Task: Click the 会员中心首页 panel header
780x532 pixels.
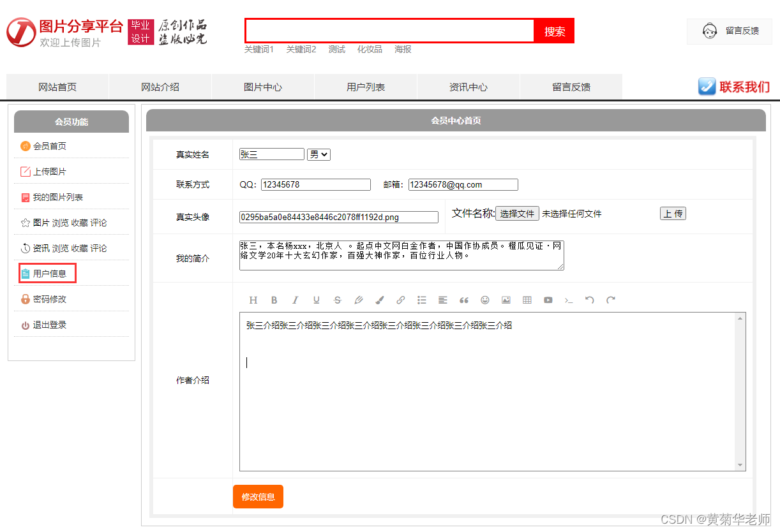Action: point(456,121)
